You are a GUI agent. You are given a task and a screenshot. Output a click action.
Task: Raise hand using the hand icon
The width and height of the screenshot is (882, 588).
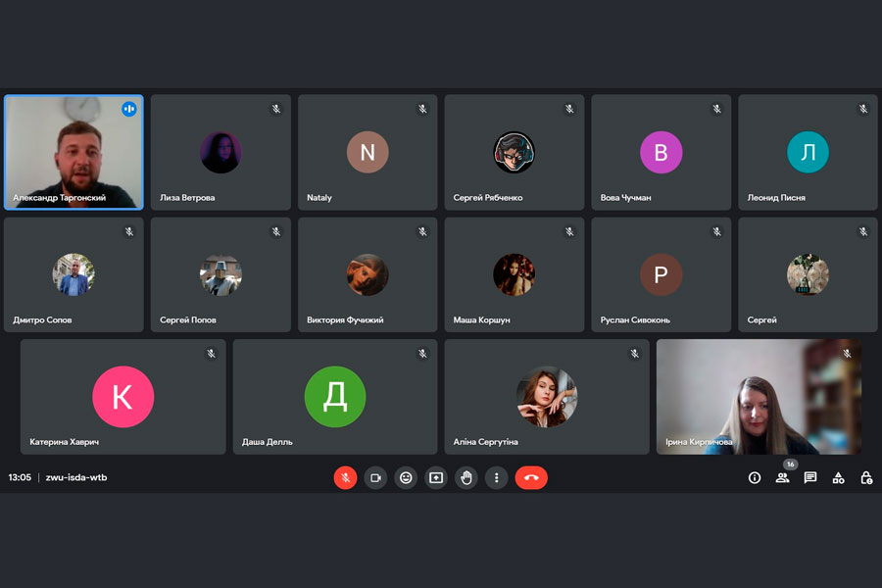pos(466,477)
